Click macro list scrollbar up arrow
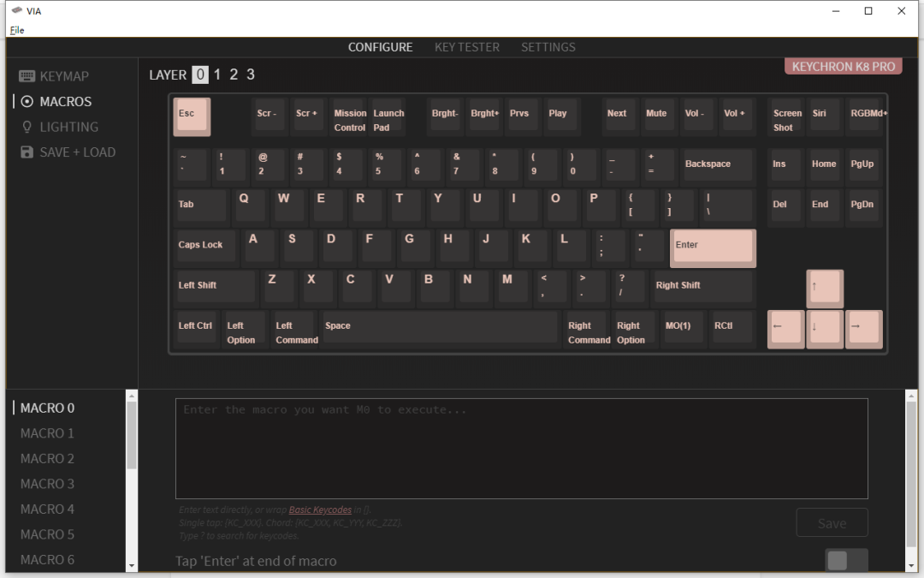Screen dimensions: 924x578 132,395
